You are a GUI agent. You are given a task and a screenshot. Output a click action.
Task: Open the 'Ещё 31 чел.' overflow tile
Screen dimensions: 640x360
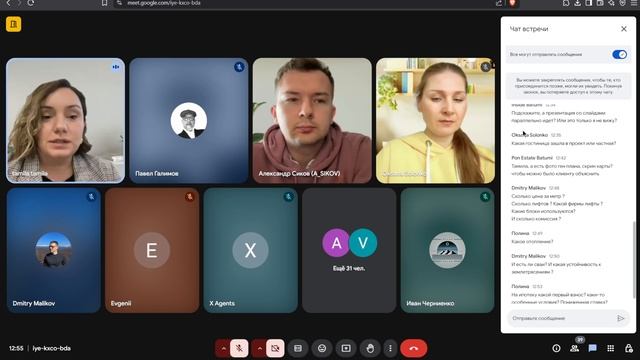pyautogui.click(x=349, y=250)
